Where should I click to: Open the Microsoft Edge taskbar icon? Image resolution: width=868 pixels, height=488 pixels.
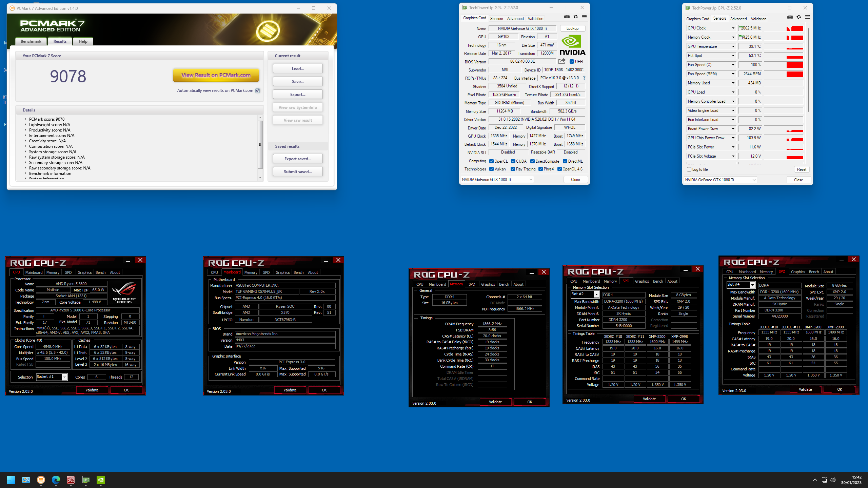[x=56, y=480]
